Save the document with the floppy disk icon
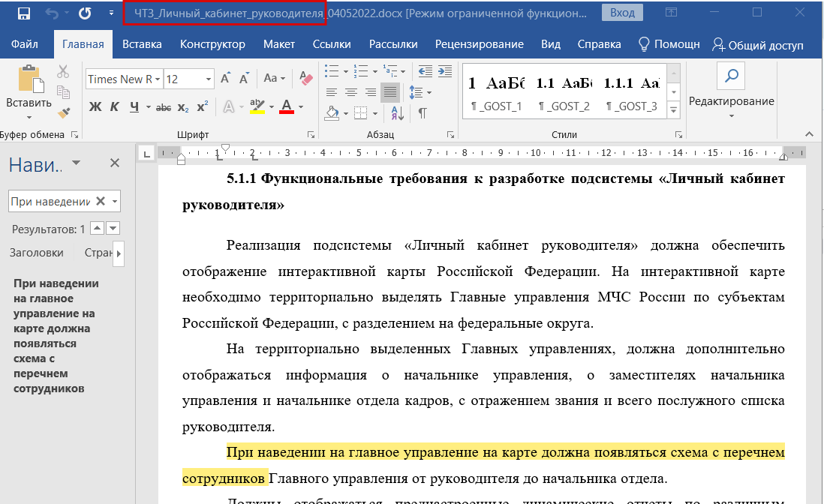Screen dimensions: 824x504 click(24, 13)
